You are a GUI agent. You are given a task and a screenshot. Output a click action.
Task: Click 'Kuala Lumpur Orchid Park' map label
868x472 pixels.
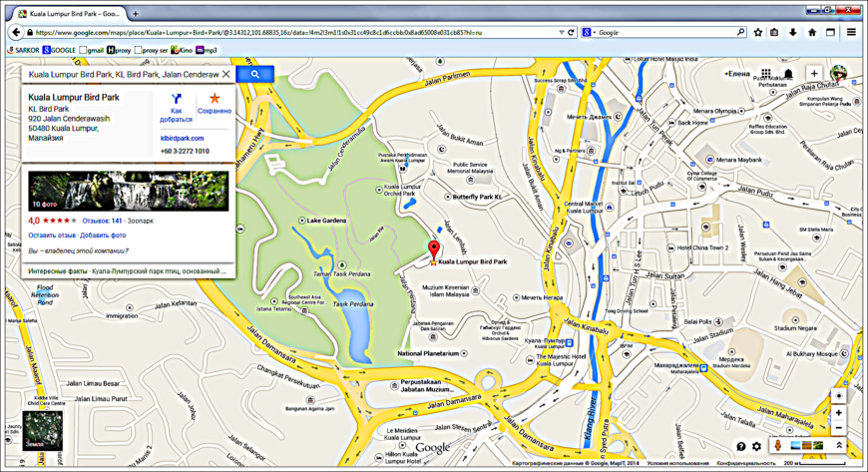tap(403, 190)
